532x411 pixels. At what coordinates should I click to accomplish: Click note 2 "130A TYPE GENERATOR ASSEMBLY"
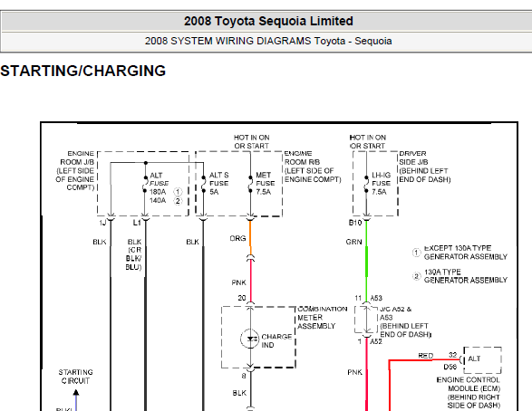click(x=466, y=276)
